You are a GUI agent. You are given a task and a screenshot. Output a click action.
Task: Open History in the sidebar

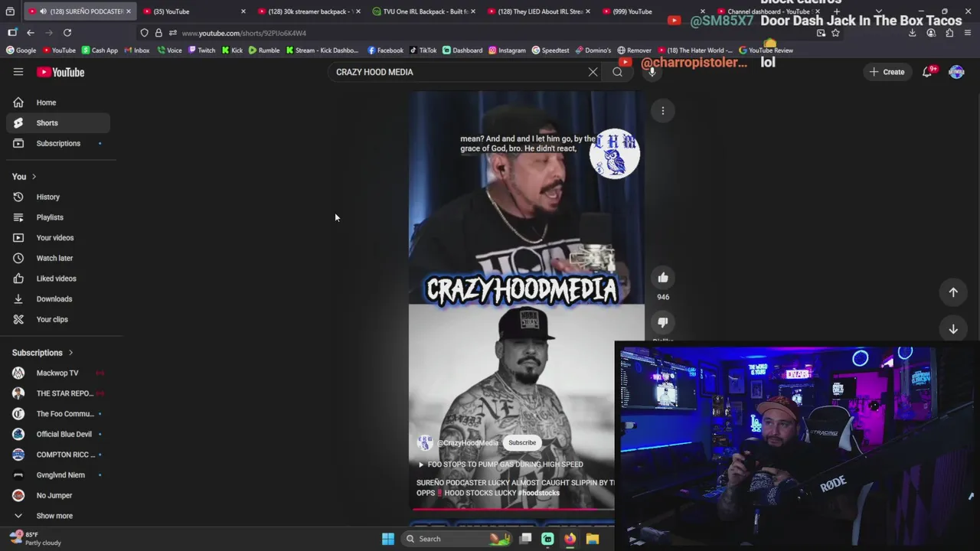pos(58,197)
